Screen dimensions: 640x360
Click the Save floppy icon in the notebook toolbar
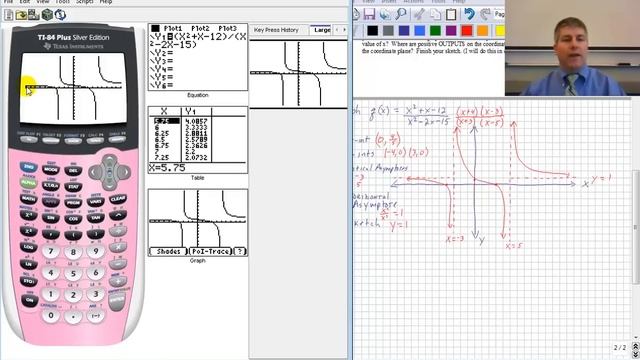[x=369, y=14]
